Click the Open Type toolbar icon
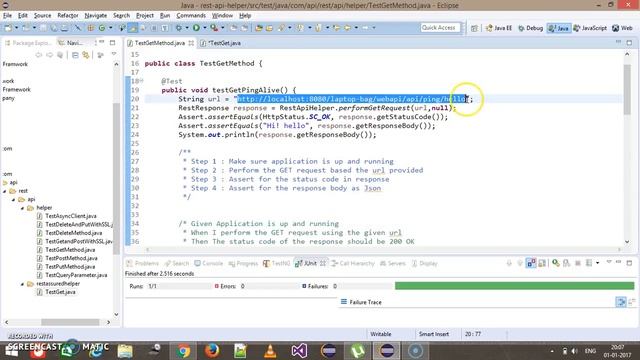Image resolution: width=640 pixels, height=360 pixels. [x=259, y=28]
